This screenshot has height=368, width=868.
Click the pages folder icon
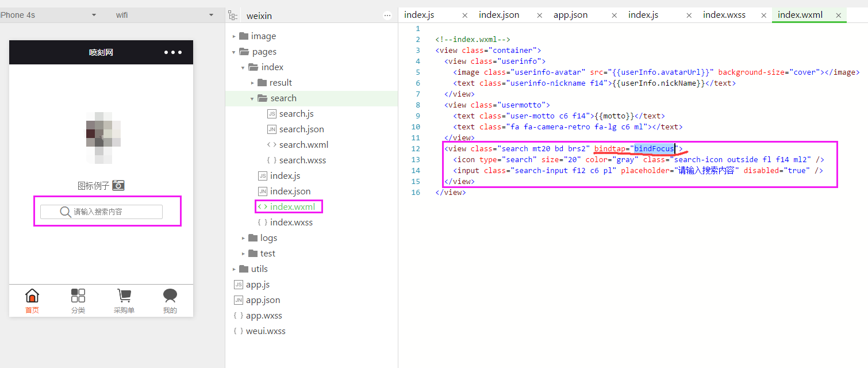pyautogui.click(x=244, y=51)
